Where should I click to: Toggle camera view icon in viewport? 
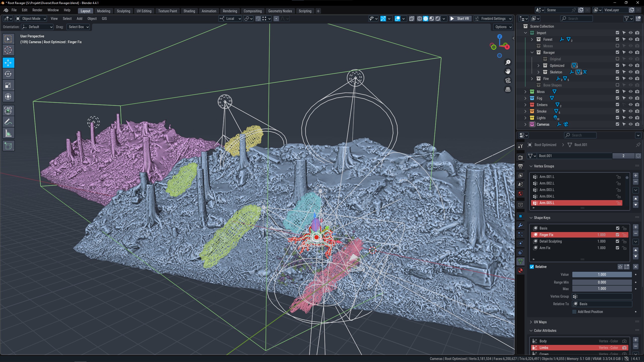click(508, 80)
